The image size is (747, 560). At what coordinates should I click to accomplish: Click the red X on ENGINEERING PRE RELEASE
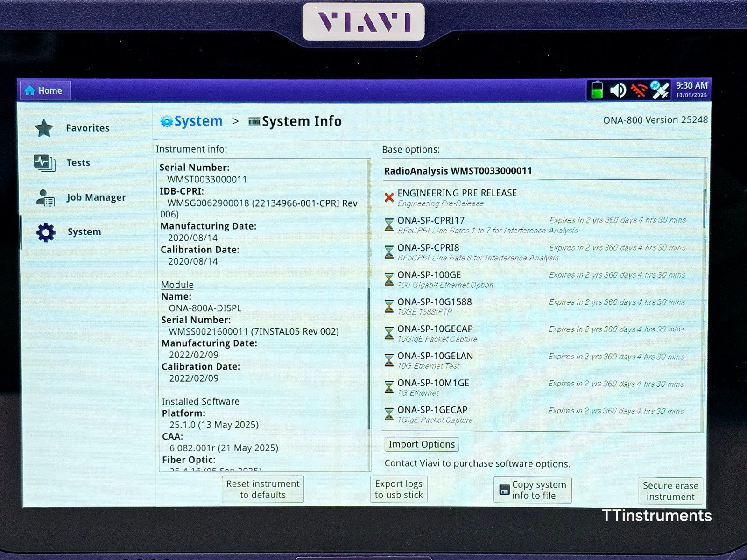[390, 196]
